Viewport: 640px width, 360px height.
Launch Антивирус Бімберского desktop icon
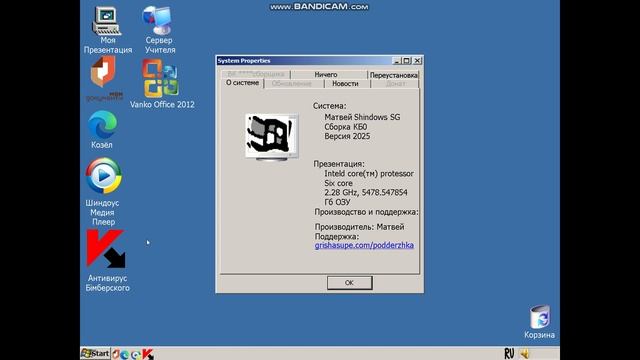(x=107, y=260)
